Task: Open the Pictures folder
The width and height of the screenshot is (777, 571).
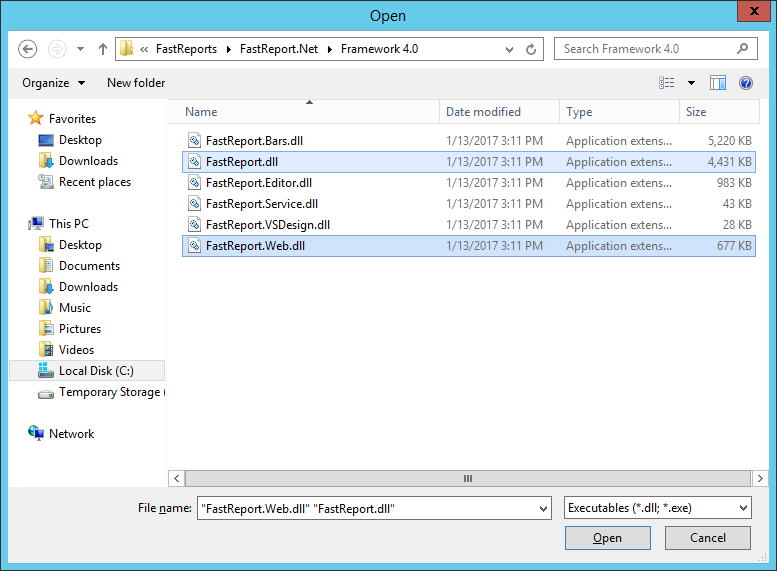Action: (79, 329)
